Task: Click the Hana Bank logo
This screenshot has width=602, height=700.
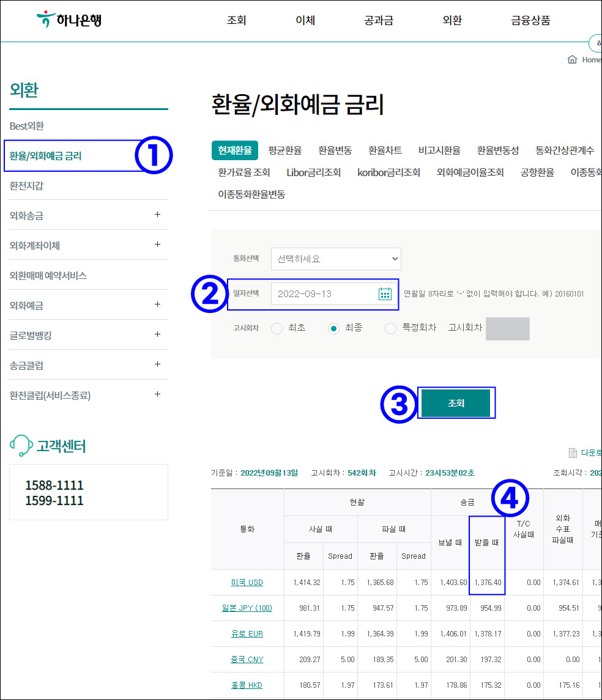Action: [x=68, y=20]
